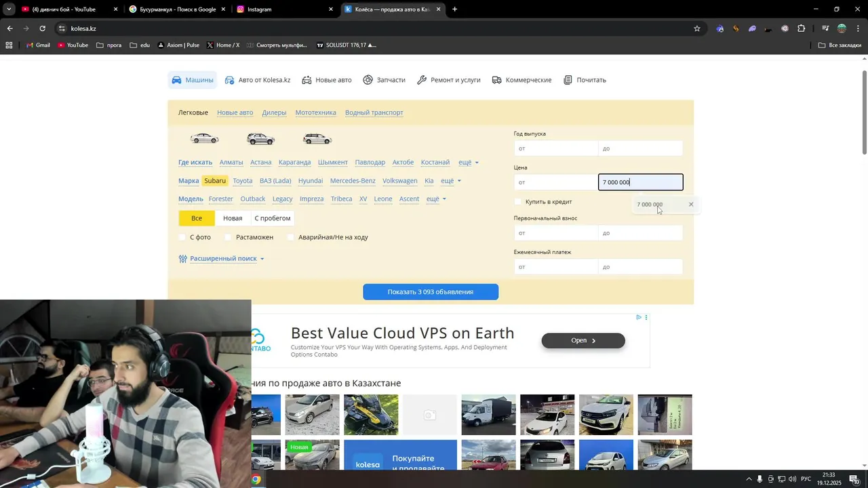Viewport: 868px width, 488px height.
Task: Click the ad info triangle icon
Action: pyautogui.click(x=639, y=317)
